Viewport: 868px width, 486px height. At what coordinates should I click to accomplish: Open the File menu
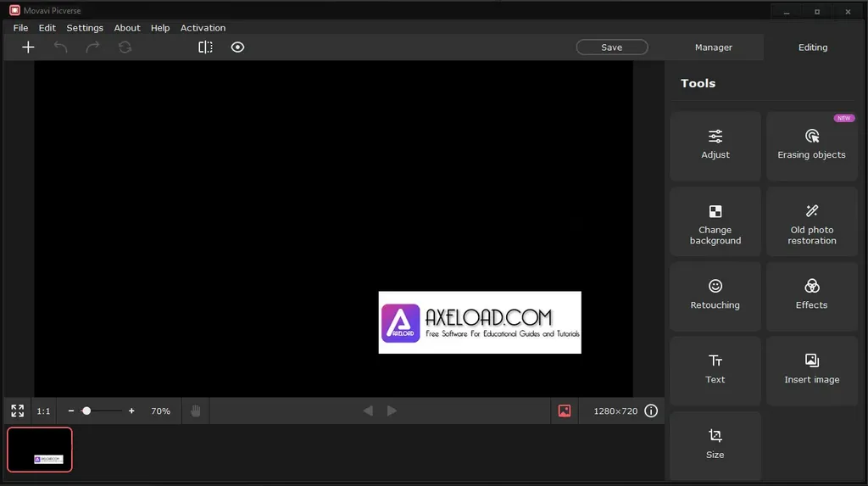tap(20, 28)
